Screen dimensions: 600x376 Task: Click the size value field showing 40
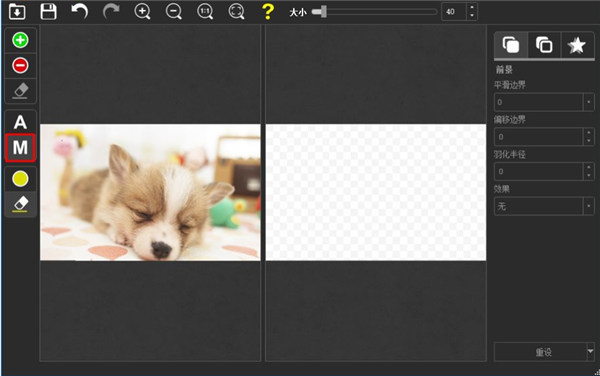pyautogui.click(x=454, y=12)
